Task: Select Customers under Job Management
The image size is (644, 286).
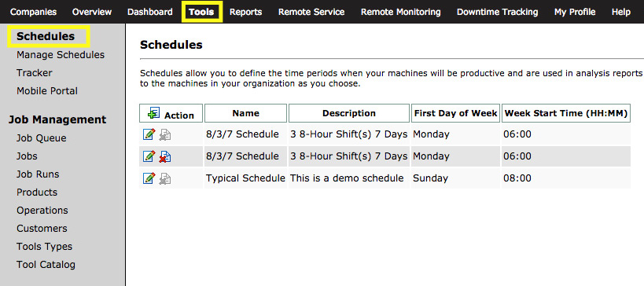Action: (x=42, y=228)
